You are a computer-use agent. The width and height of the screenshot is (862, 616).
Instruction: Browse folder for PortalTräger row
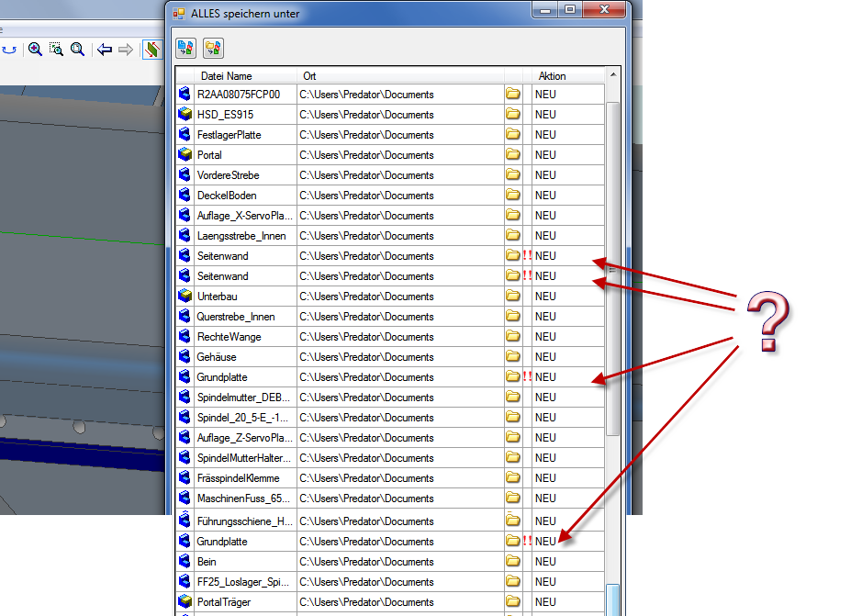(x=513, y=601)
